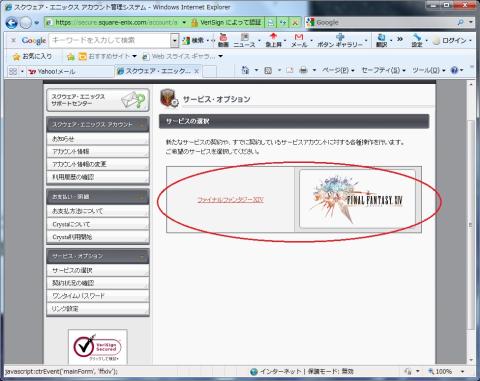Viewport: 480px width, 381px height.
Task: Open the ツール(O) menu
Action: (429, 70)
